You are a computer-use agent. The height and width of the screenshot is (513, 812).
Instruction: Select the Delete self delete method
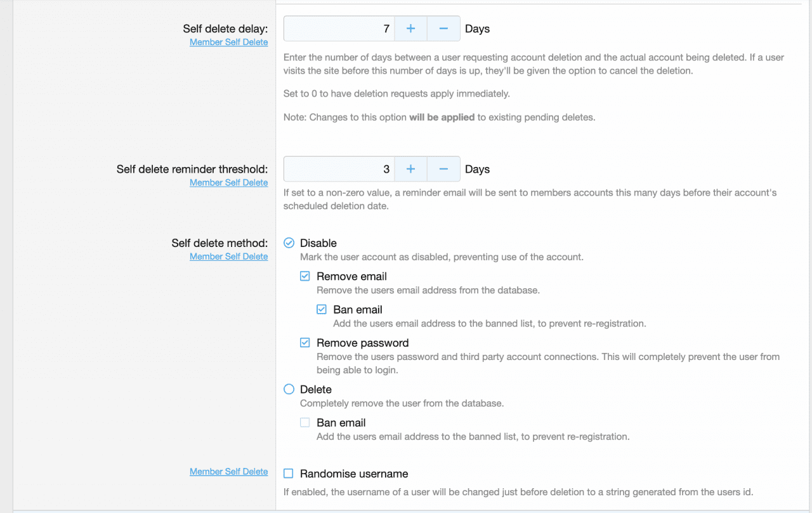point(289,389)
